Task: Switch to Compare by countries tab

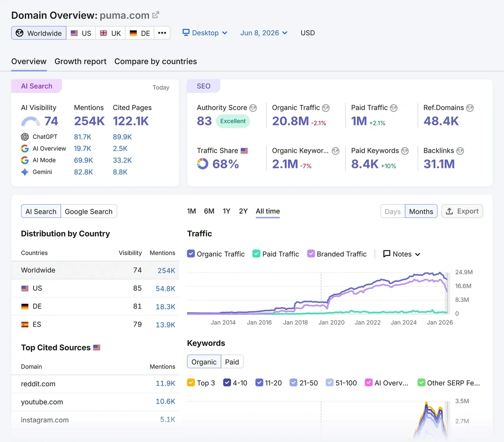Action: tap(156, 61)
